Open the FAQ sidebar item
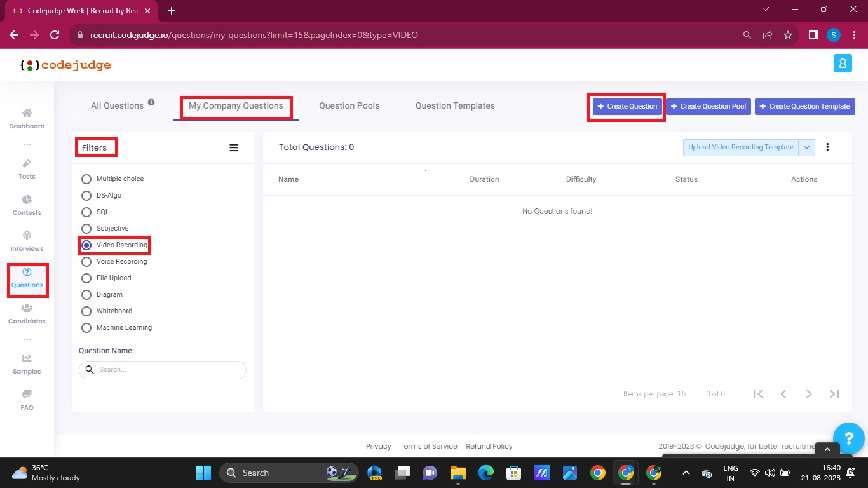Viewport: 868px width, 488px height. pos(27,402)
